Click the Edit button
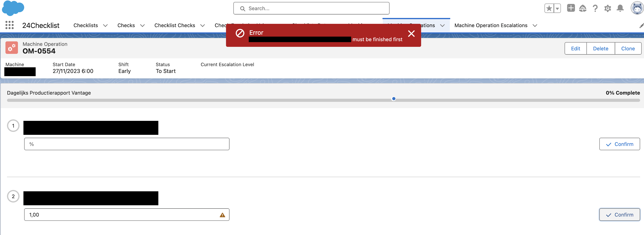The width and height of the screenshot is (644, 235). tap(575, 48)
